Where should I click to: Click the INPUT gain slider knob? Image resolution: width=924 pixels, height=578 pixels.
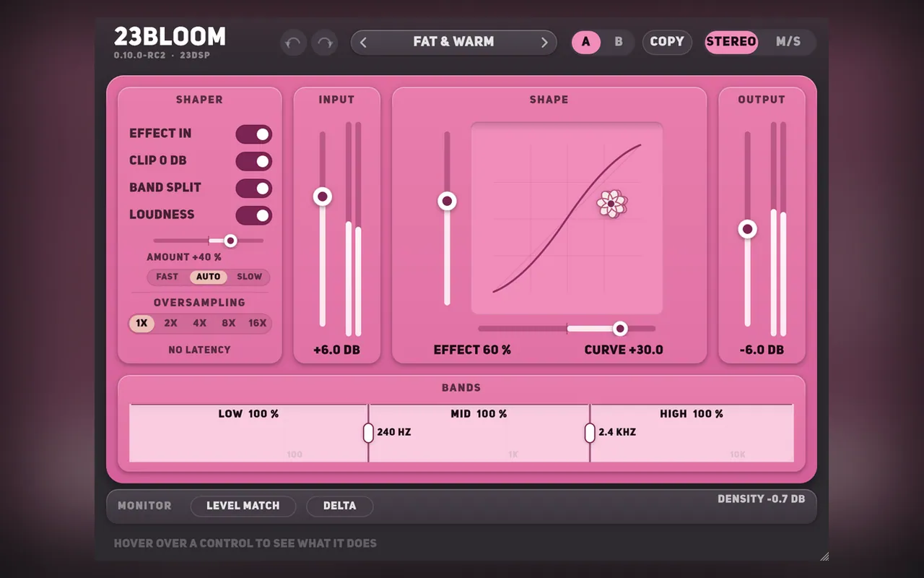pyautogui.click(x=323, y=197)
